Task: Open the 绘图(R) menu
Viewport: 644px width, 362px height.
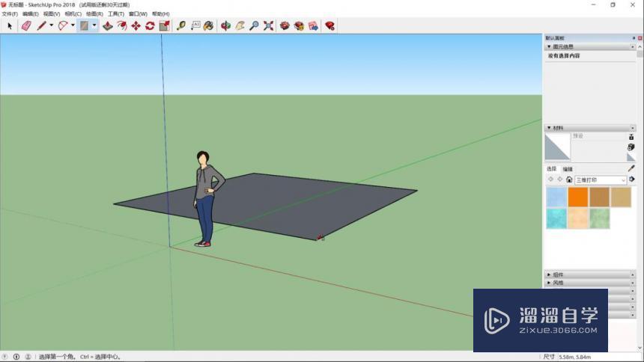Action: pyautogui.click(x=94, y=14)
